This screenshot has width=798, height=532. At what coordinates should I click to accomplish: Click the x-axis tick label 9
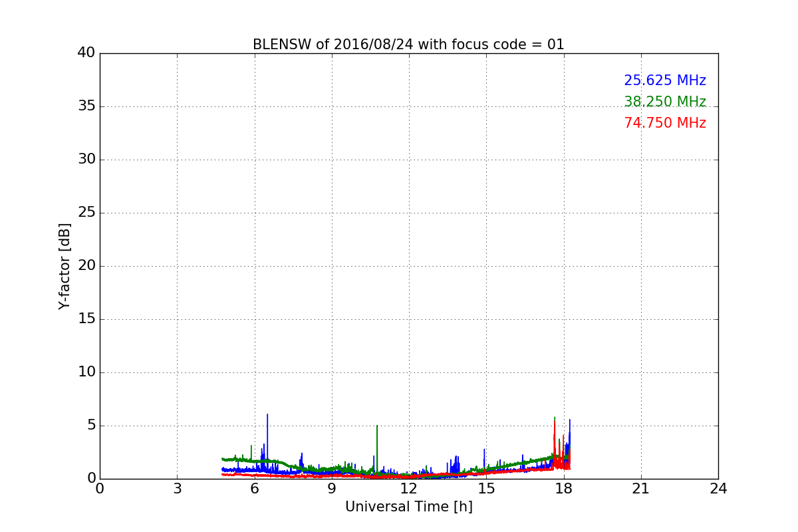(x=332, y=489)
